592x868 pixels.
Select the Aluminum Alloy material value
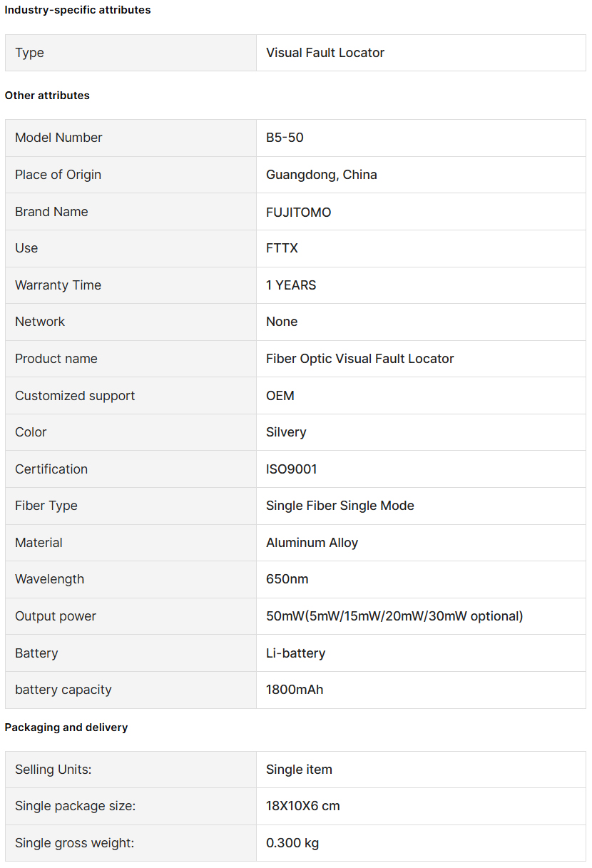tap(312, 543)
